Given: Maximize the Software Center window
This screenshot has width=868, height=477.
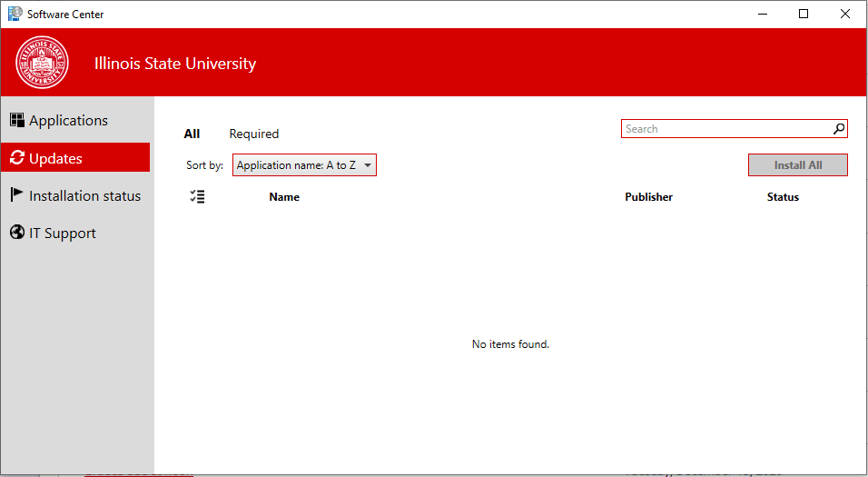Looking at the screenshot, I should point(804,14).
